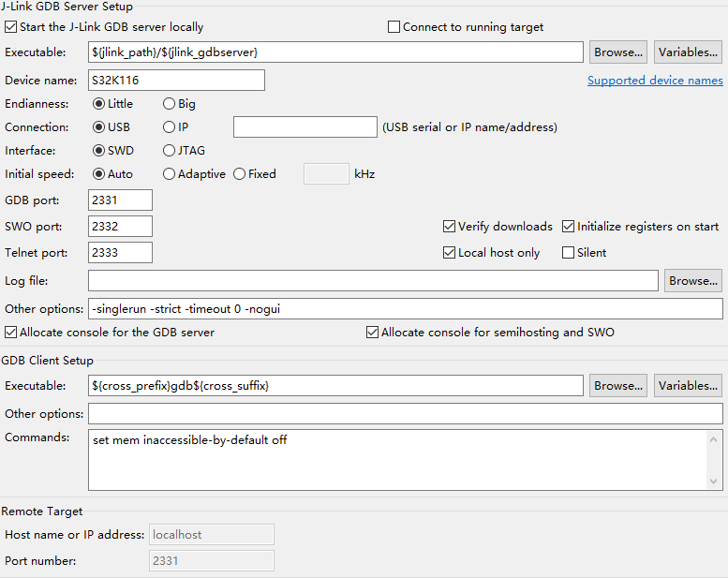Click Commands scrollbar down arrow
728x578 pixels.
pos(714,482)
